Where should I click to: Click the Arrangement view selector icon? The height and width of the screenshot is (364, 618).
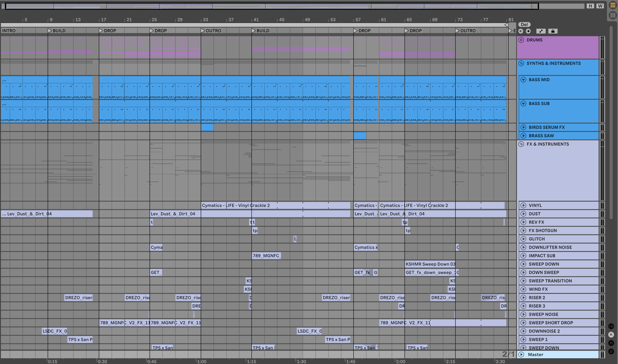coord(613,5)
